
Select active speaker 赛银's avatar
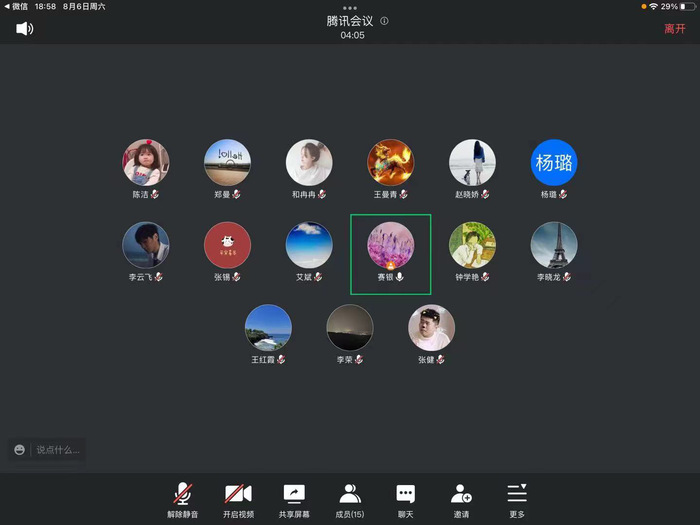pyautogui.click(x=390, y=245)
